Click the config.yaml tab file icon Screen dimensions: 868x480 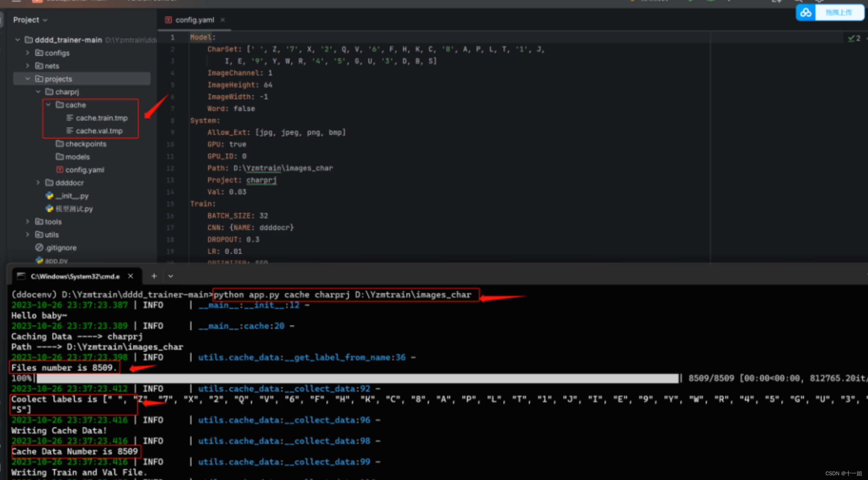168,20
